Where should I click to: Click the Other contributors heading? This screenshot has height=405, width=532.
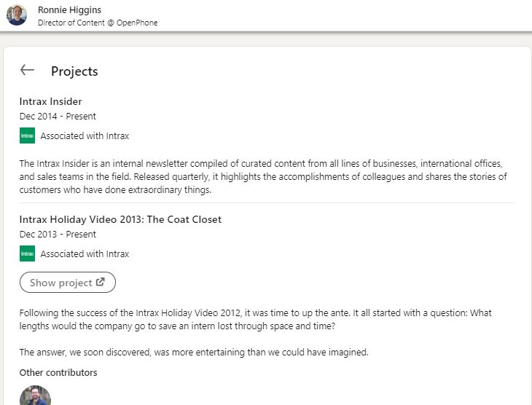click(58, 372)
